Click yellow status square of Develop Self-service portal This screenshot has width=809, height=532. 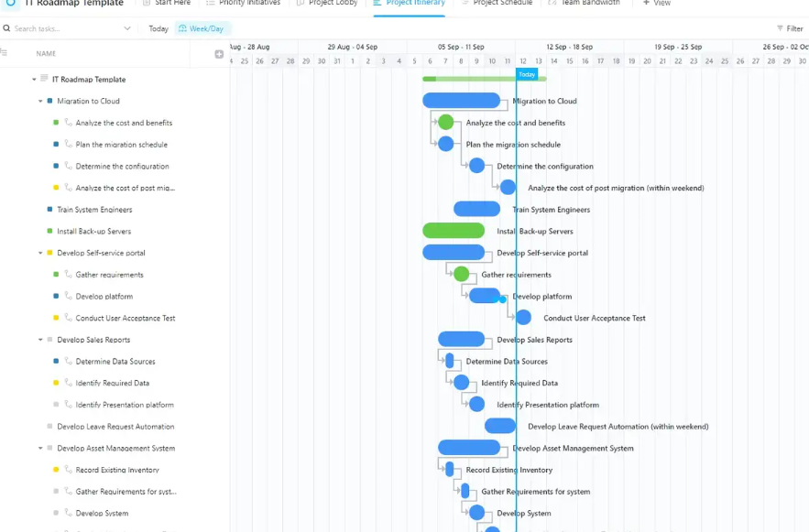49,253
